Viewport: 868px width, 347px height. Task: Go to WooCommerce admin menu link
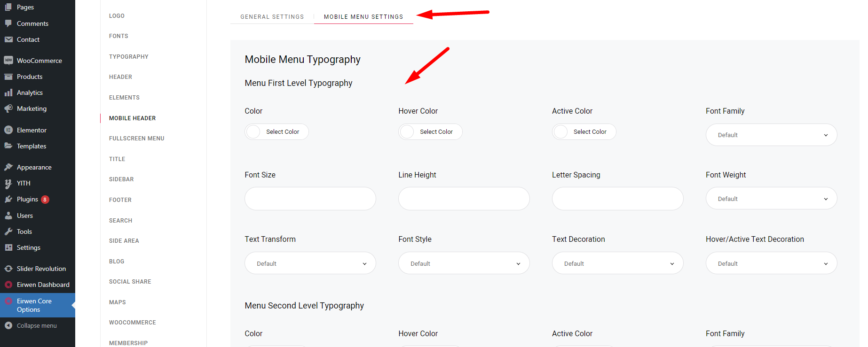tap(39, 61)
